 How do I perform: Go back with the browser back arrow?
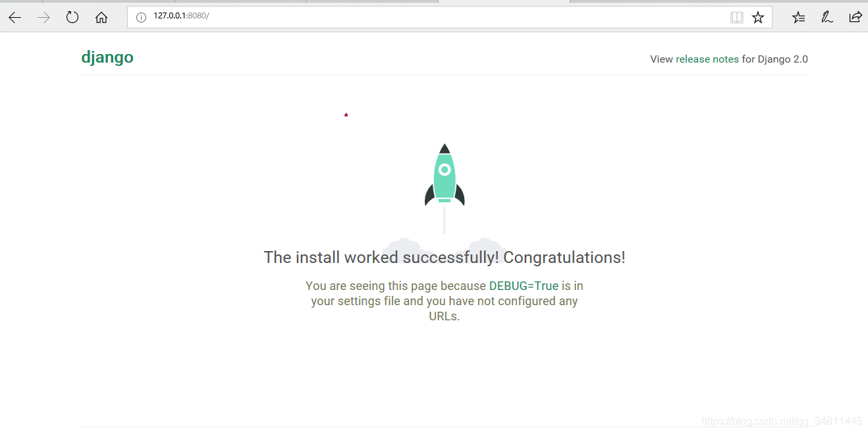14,18
